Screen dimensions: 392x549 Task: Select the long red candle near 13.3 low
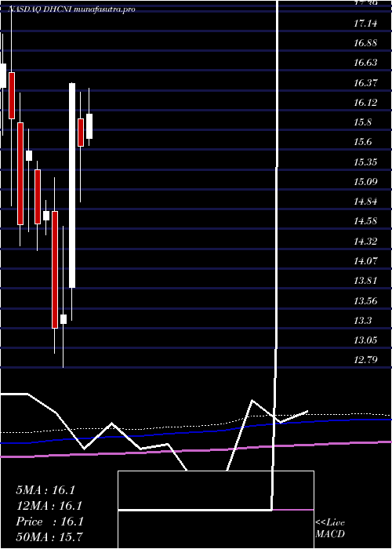point(55,270)
